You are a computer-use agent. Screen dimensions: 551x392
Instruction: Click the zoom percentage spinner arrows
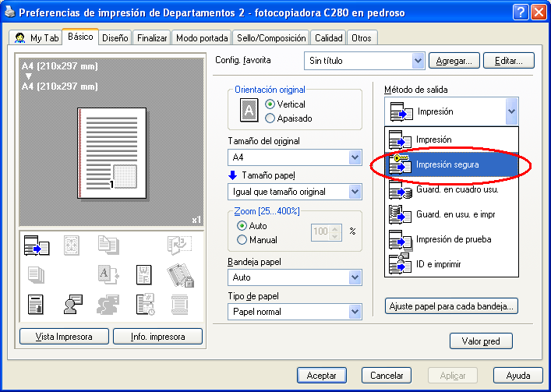click(335, 232)
